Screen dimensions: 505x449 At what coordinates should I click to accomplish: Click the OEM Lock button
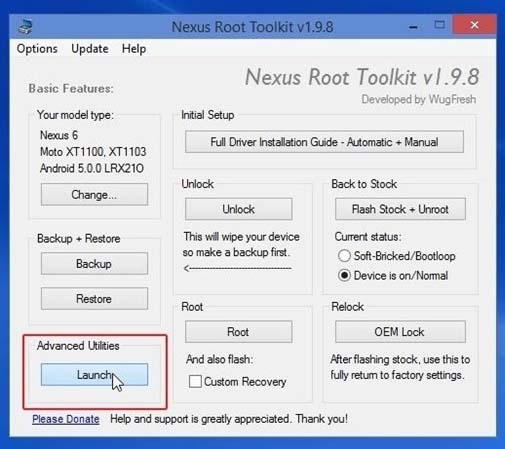(x=400, y=332)
